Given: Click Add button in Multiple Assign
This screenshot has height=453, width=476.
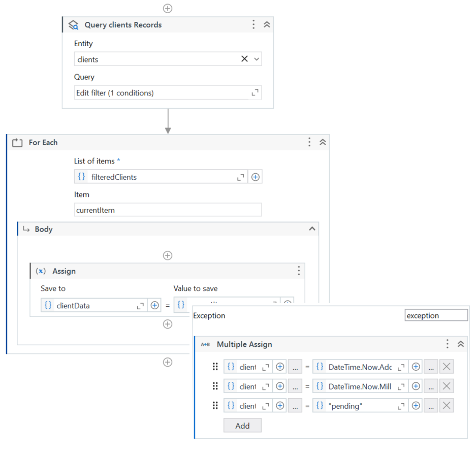Looking at the screenshot, I should (x=242, y=426).
